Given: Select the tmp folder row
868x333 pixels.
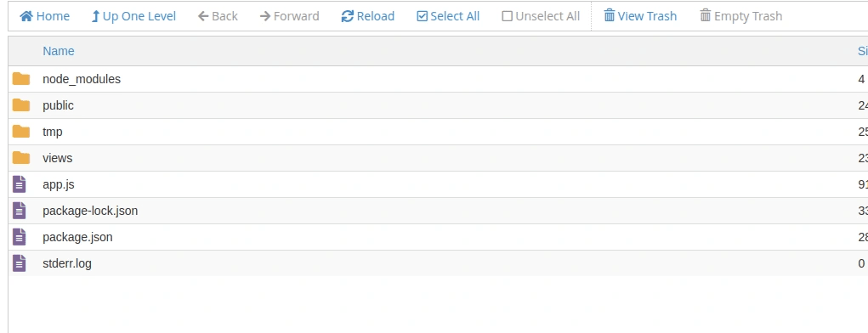Looking at the screenshot, I should (x=438, y=132).
